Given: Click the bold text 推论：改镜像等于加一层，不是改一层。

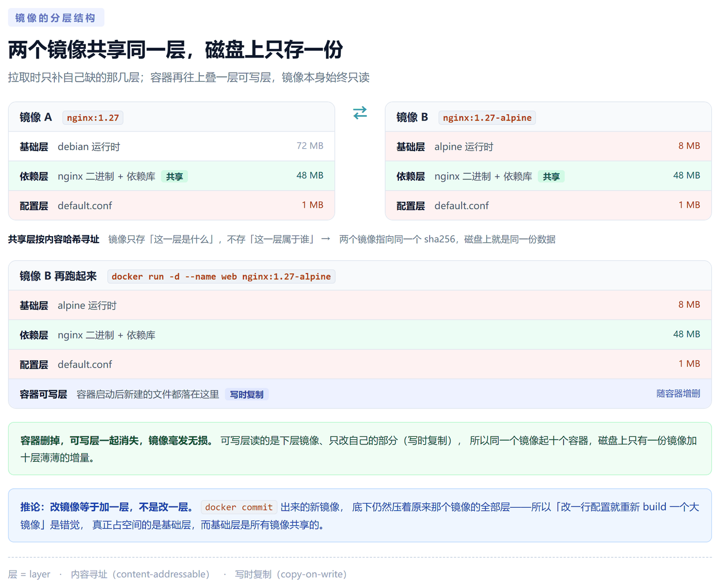Looking at the screenshot, I should 108,507.
